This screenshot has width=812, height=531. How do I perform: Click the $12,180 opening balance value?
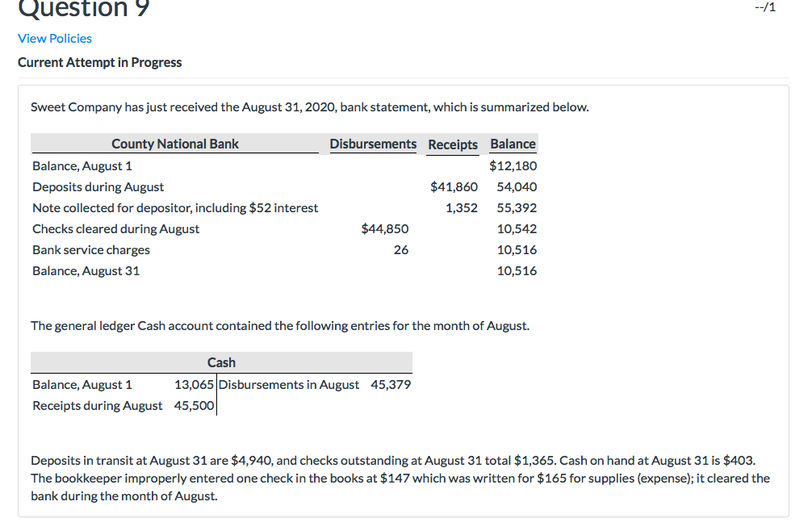tap(515, 165)
